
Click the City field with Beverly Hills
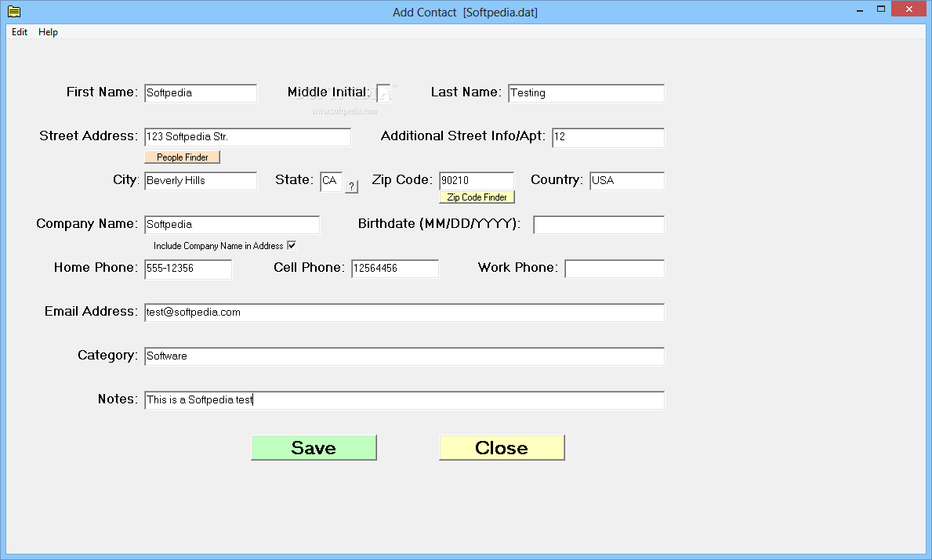pyautogui.click(x=201, y=181)
